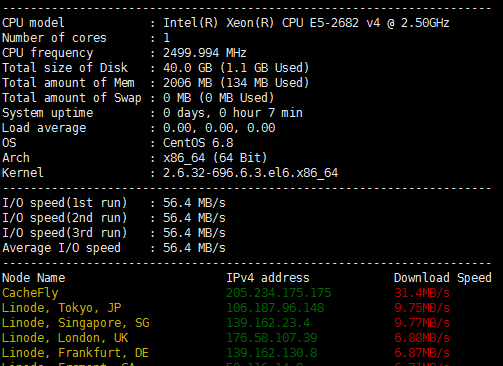Select IP address 106.187.96.148
The width and height of the screenshot is (503, 366).
[275, 308]
